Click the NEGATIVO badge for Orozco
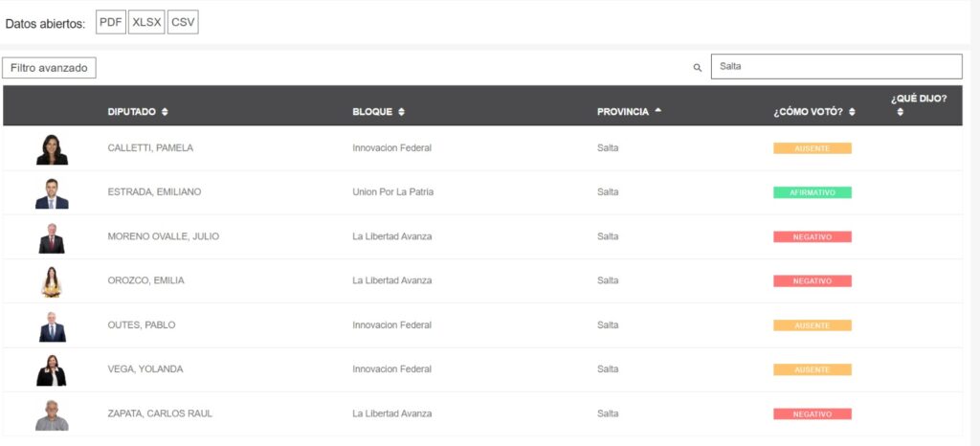This screenshot has height=446, width=980. click(x=812, y=281)
